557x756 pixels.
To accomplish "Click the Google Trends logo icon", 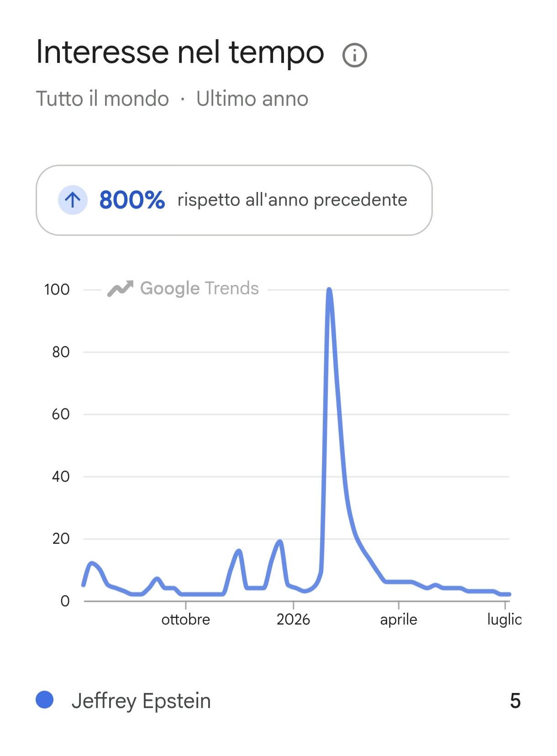I will [x=120, y=288].
